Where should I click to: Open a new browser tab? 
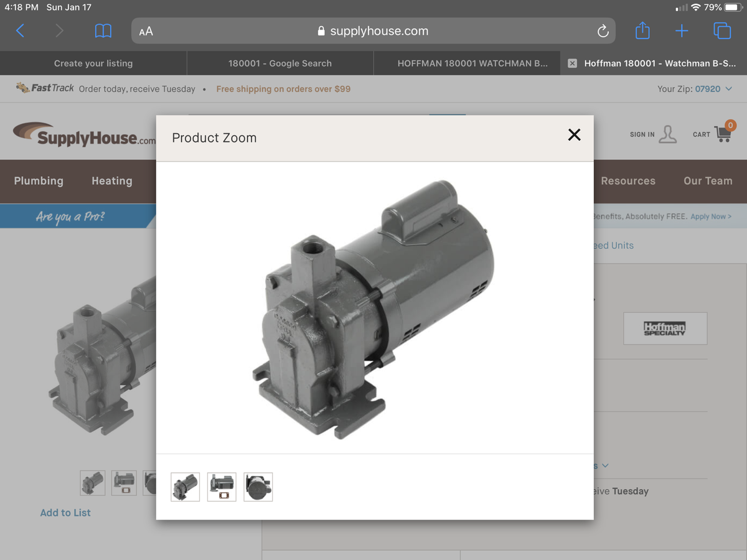pyautogui.click(x=682, y=30)
